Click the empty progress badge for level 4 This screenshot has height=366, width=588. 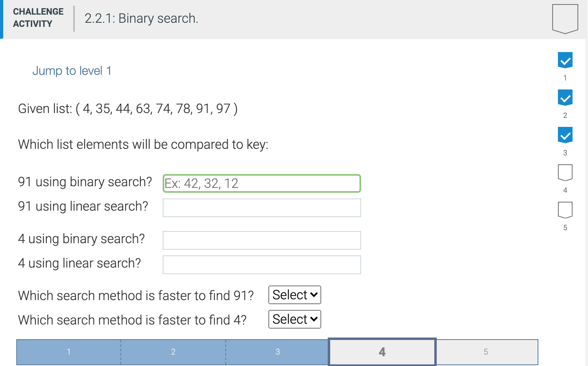[565, 172]
